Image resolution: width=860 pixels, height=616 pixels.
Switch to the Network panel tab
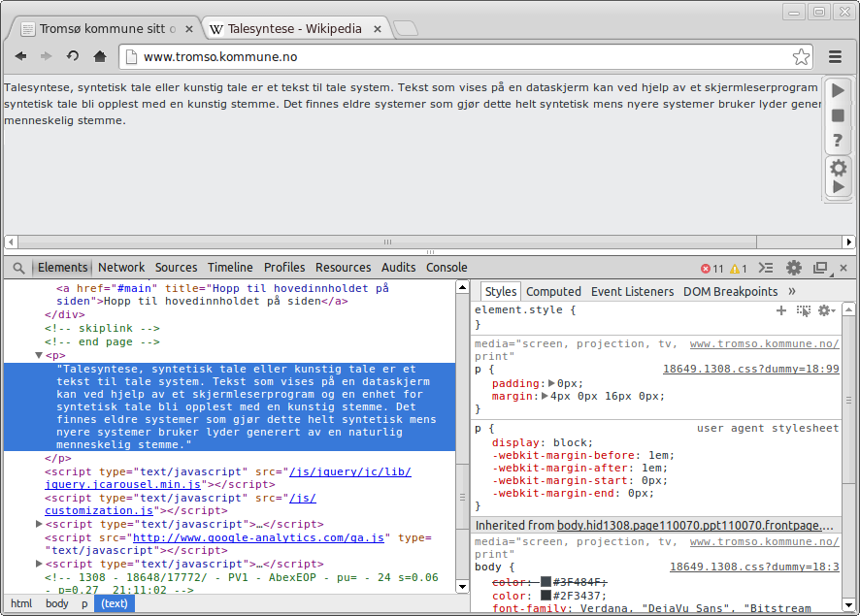click(121, 268)
